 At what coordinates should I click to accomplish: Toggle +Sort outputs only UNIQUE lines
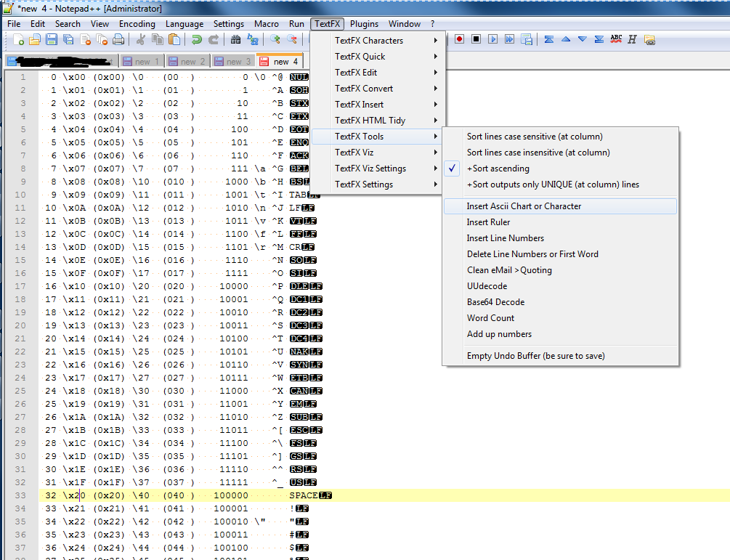coord(553,184)
